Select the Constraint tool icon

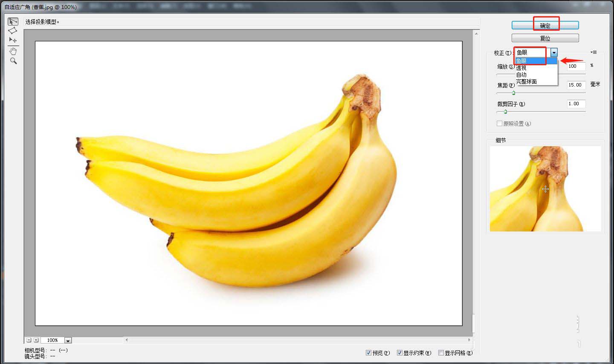point(13,21)
